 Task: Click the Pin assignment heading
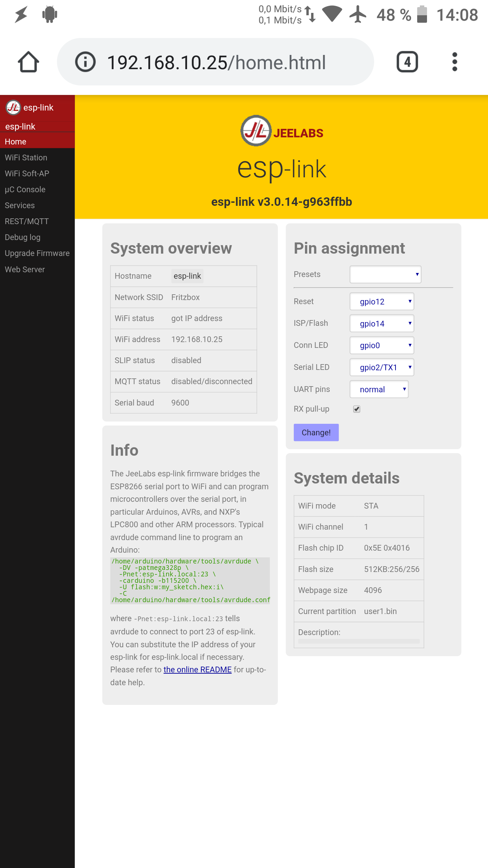coord(349,248)
